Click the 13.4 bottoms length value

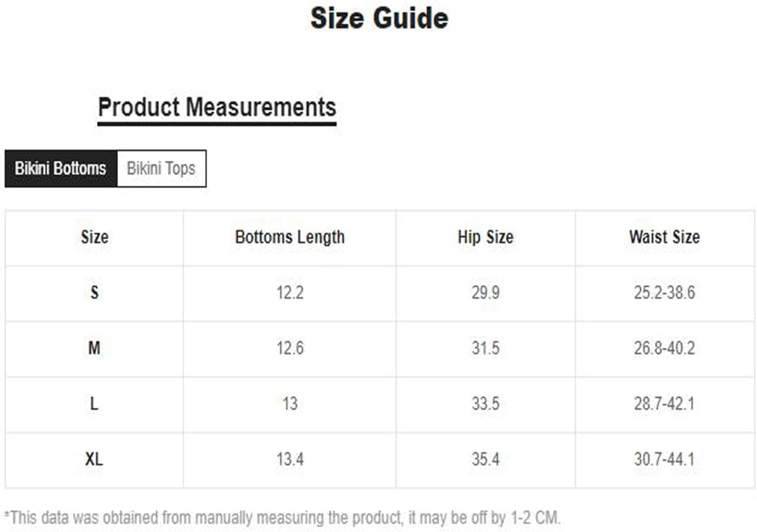[x=290, y=459]
